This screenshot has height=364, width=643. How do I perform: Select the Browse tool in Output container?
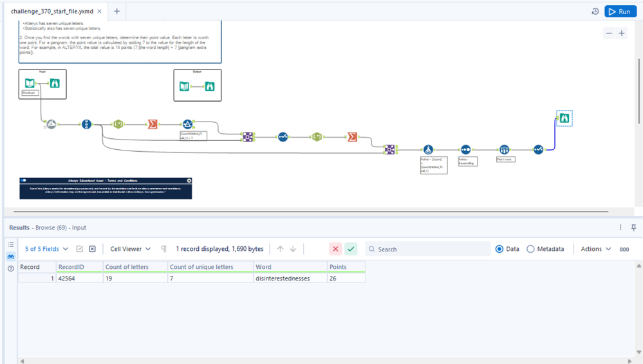point(210,86)
